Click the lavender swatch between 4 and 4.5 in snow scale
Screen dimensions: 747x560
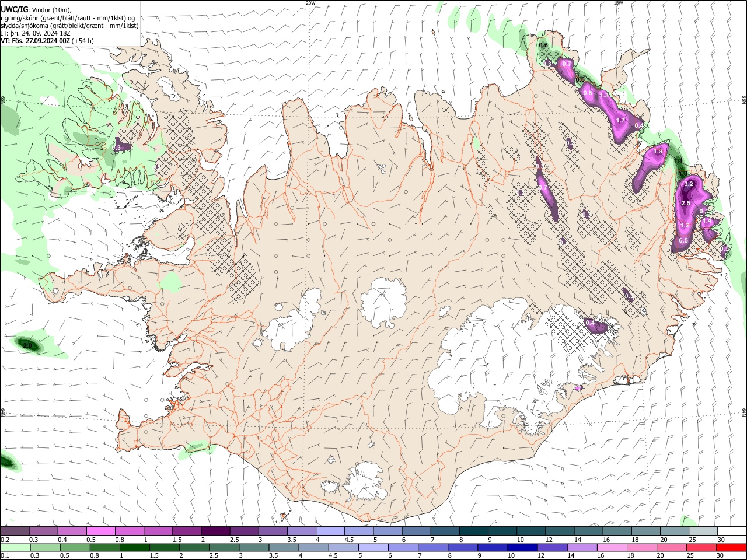click(x=330, y=531)
